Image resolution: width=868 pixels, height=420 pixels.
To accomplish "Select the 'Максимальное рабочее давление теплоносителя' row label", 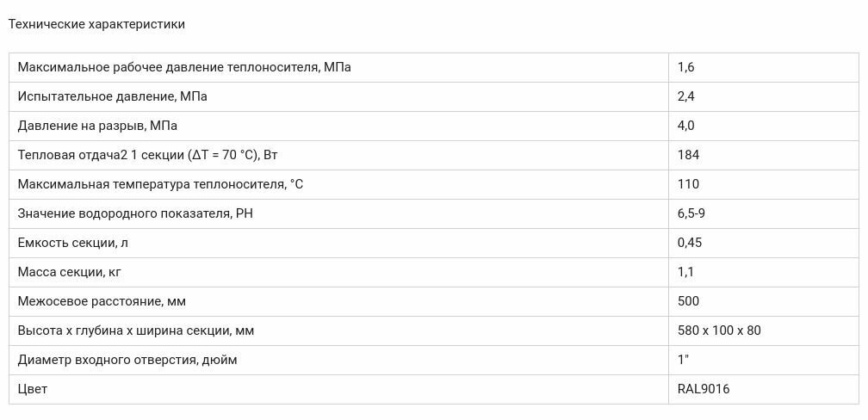I will [184, 67].
